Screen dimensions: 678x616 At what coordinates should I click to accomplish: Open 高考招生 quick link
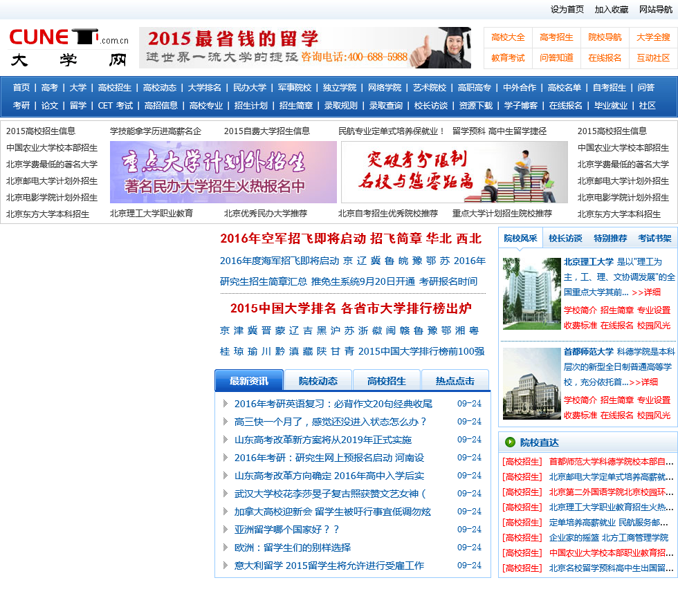tap(556, 37)
